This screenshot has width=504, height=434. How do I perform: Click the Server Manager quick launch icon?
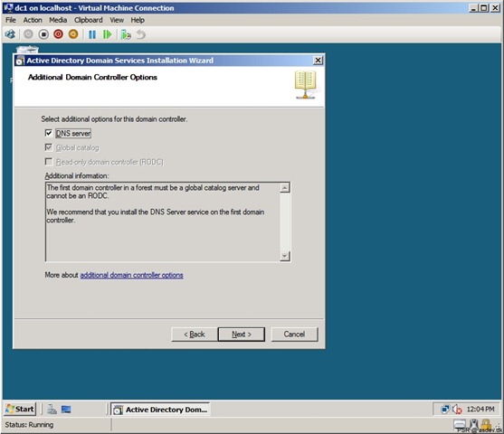point(52,410)
